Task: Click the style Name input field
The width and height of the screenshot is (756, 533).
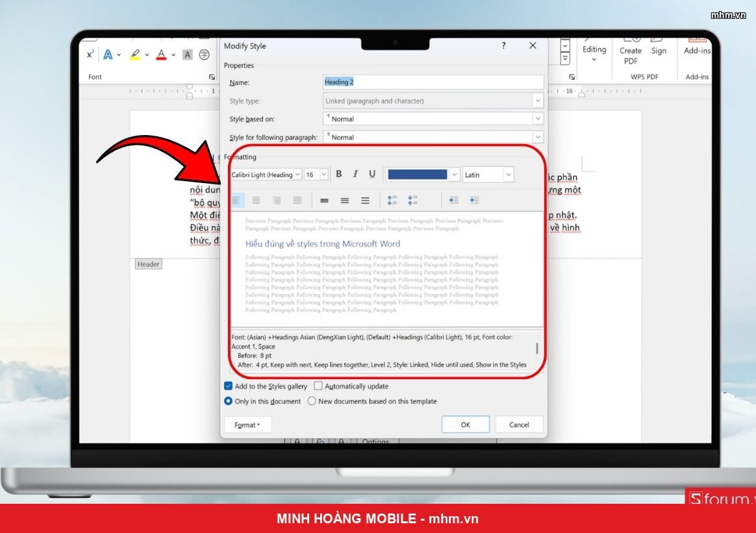Action: (x=433, y=82)
